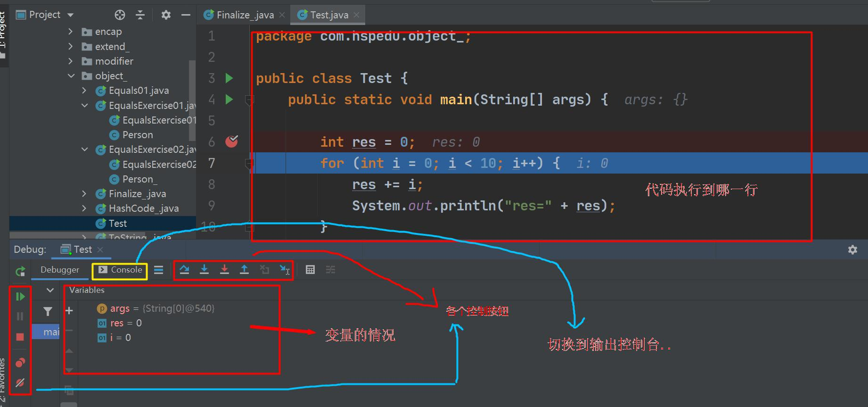The height and width of the screenshot is (407, 868).
Task: Click the Collapse All icon in Project
Action: point(140,15)
